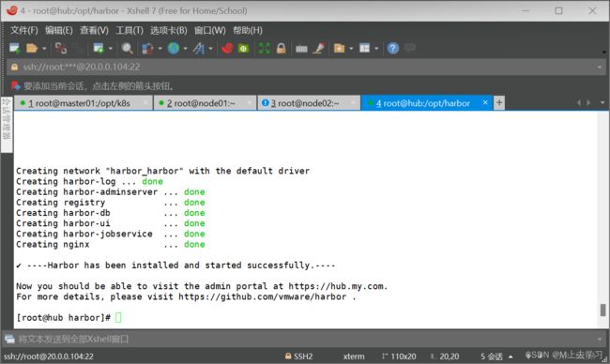Open the layout toolbar dropdown arrow
Image resolution: width=610 pixels, height=364 pixels.
coord(376,49)
